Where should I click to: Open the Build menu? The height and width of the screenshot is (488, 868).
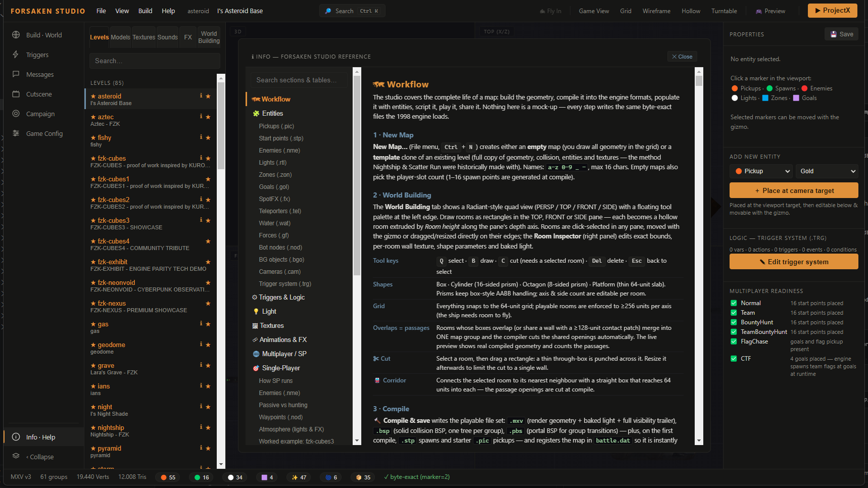pos(146,11)
